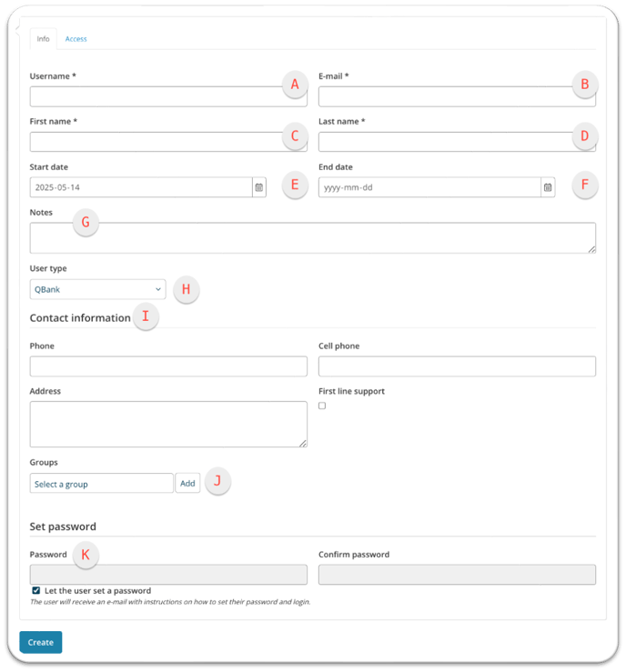Screen dimensions: 626x672
Task: Open the Select a group field
Action: [102, 484]
